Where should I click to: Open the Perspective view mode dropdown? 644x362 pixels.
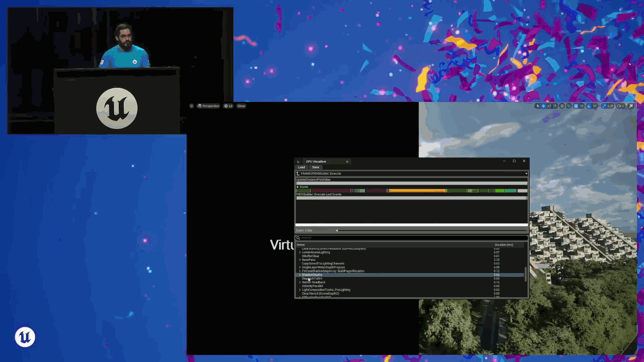pyautogui.click(x=208, y=106)
